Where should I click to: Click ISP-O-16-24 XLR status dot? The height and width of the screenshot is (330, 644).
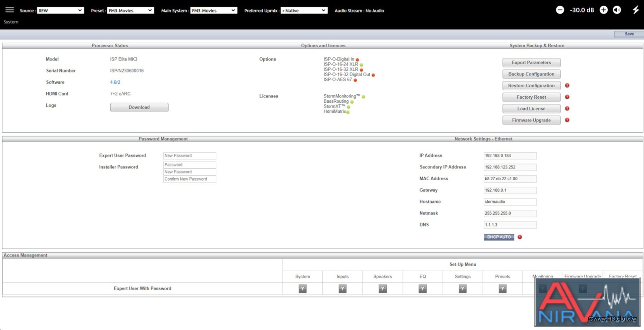click(361, 65)
